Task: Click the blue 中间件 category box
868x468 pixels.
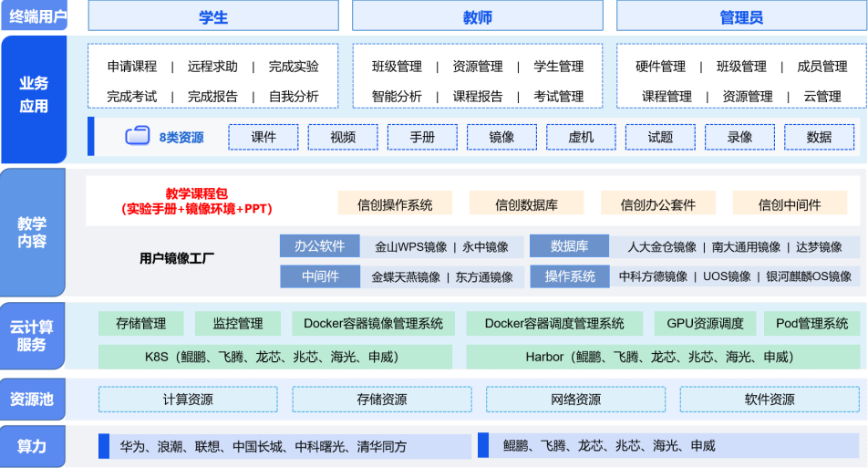Action: tap(320, 276)
